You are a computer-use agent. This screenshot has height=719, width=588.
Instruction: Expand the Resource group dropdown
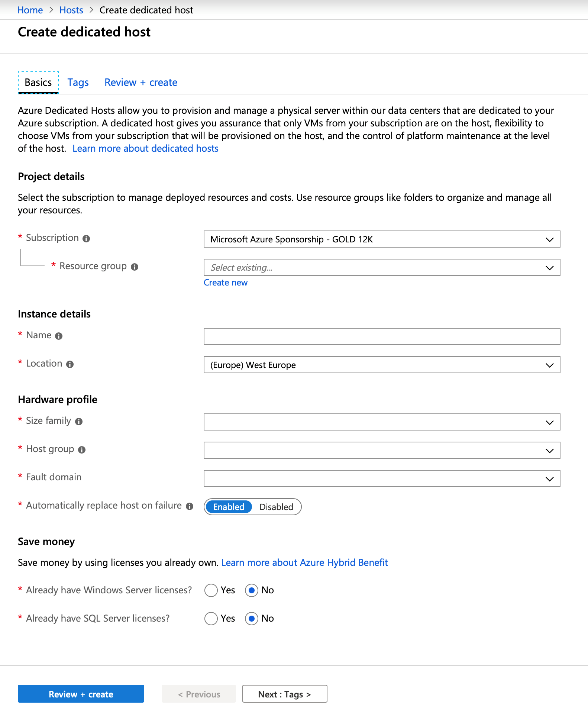point(382,268)
